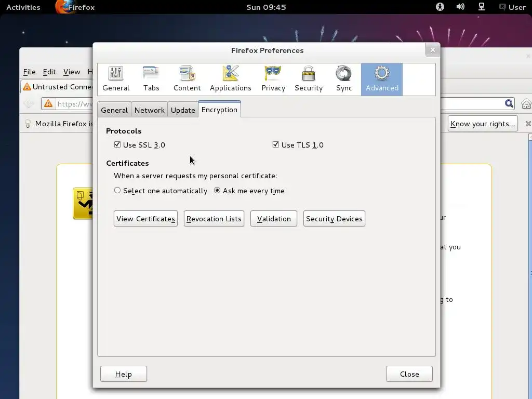Viewport: 532px width, 399px height.
Task: Open the Activities overview
Action: 23,7
